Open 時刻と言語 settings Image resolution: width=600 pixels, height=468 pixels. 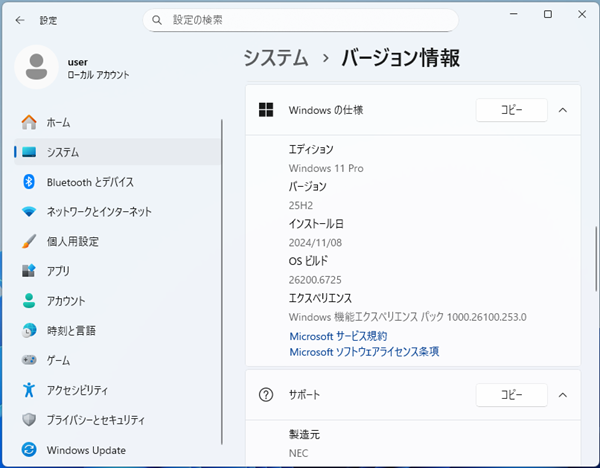coord(117,330)
